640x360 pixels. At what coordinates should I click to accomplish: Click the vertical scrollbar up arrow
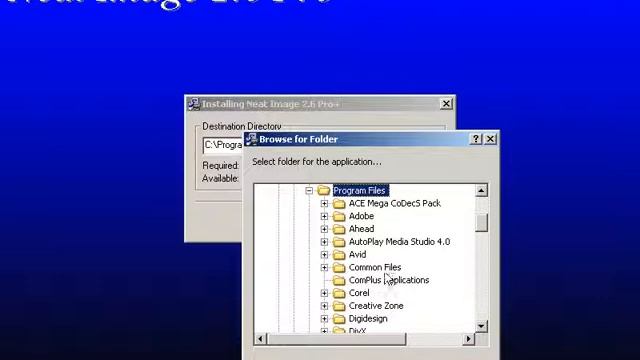[x=481, y=191]
